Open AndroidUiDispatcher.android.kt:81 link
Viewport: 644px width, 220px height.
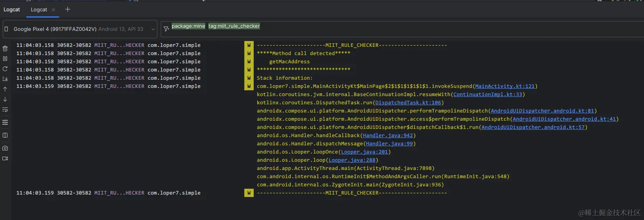542,111
